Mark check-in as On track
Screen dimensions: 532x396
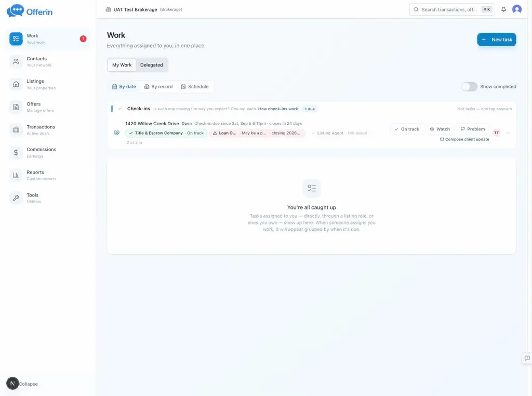(x=406, y=129)
